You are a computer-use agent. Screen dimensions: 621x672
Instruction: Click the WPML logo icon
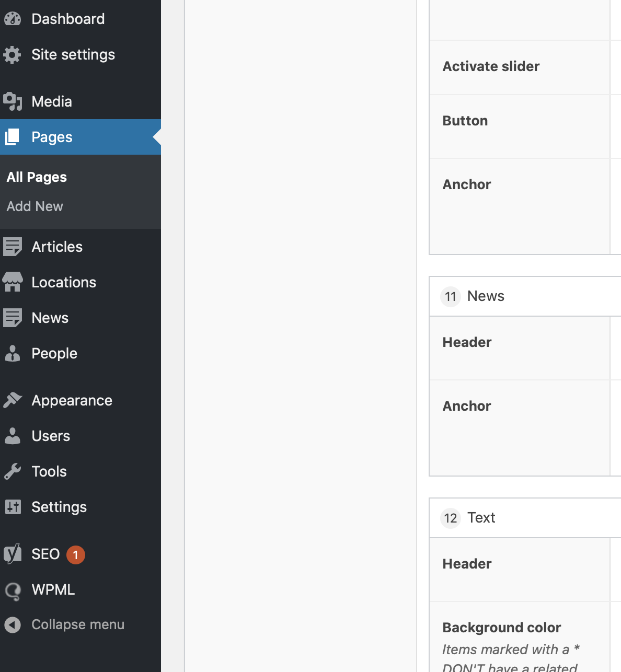pyautogui.click(x=13, y=590)
